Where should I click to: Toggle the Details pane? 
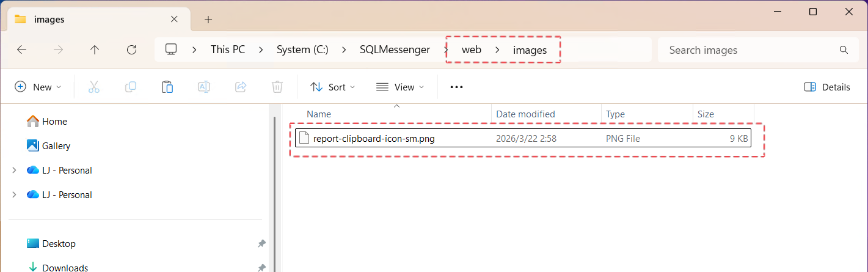[x=826, y=87]
